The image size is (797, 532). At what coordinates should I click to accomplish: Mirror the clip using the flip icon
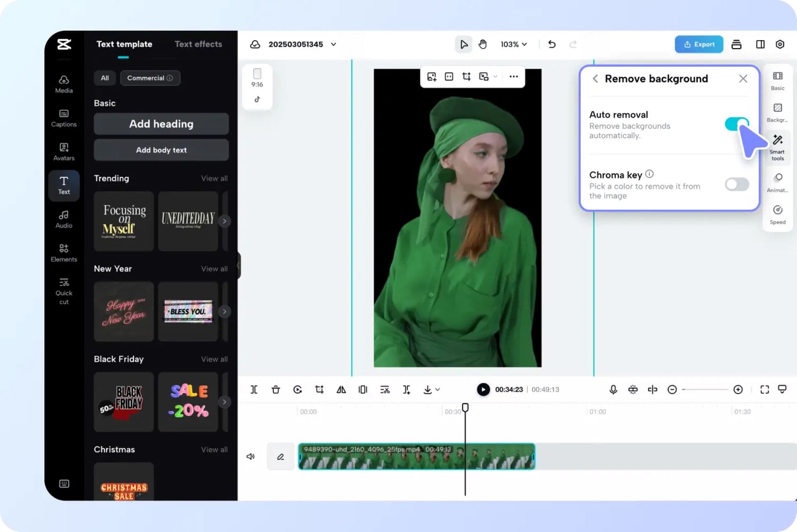341,389
